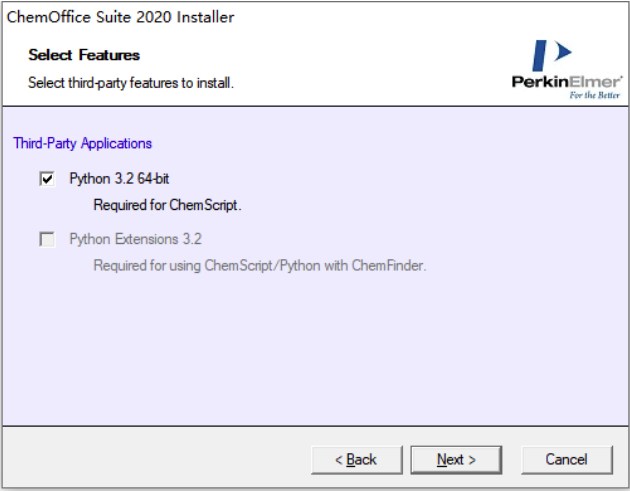Click "Select third-party features to install." text

click(131, 83)
